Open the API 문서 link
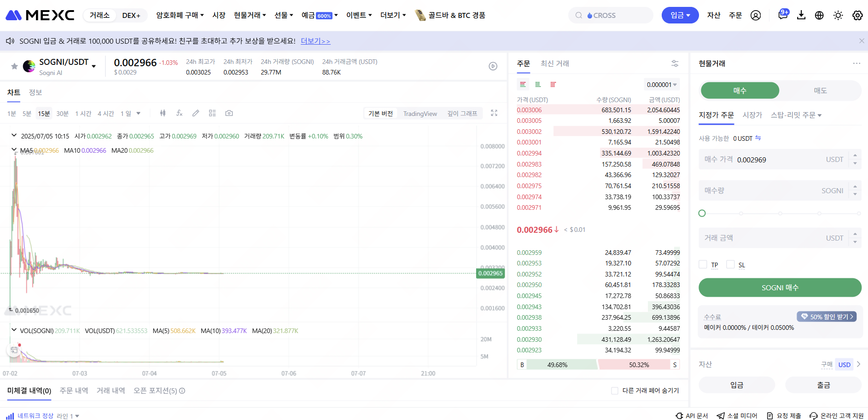This screenshot has height=420, width=868. pyautogui.click(x=692, y=416)
